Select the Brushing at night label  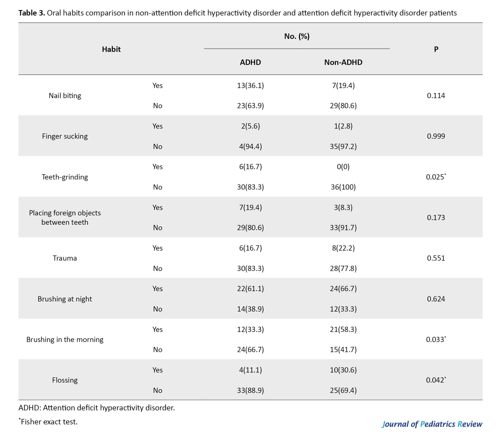(65, 299)
